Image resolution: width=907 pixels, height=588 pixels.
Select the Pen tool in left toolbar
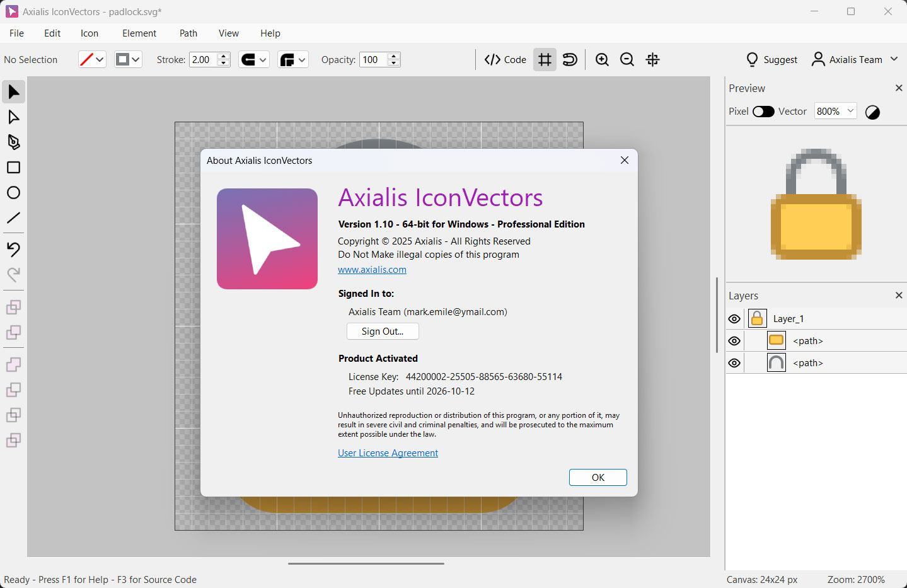13,142
